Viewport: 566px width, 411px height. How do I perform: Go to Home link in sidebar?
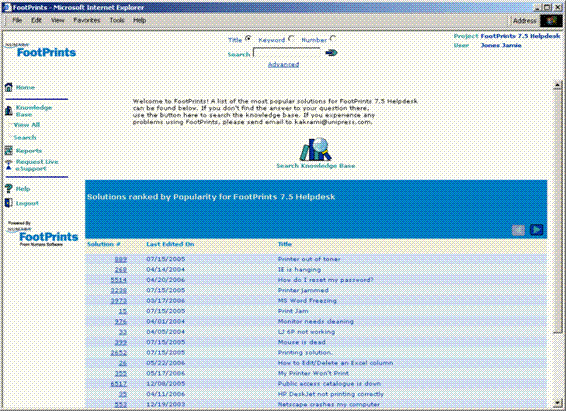pyautogui.click(x=25, y=87)
